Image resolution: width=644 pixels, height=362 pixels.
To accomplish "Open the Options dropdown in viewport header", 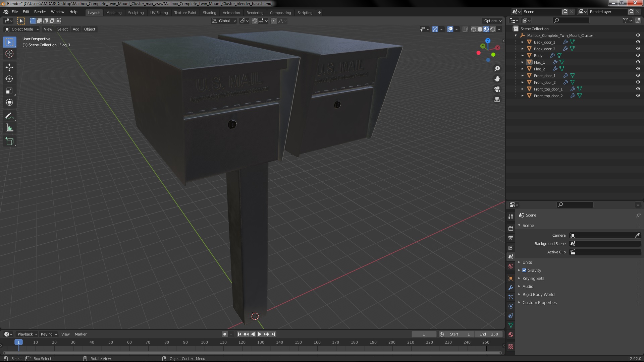I will (493, 21).
